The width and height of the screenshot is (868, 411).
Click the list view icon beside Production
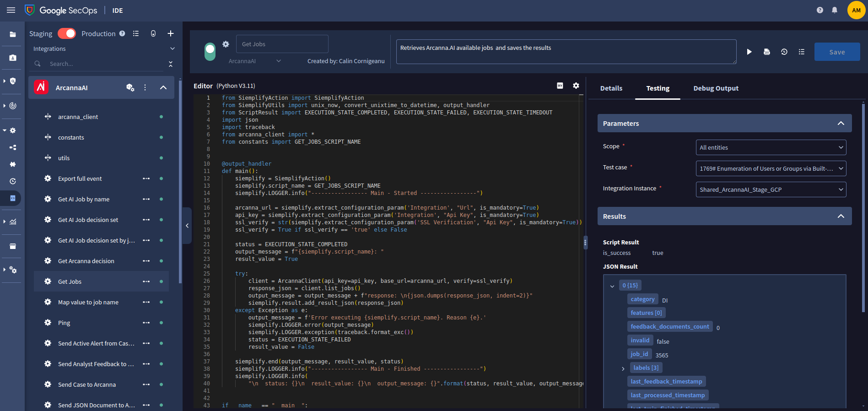(x=136, y=33)
